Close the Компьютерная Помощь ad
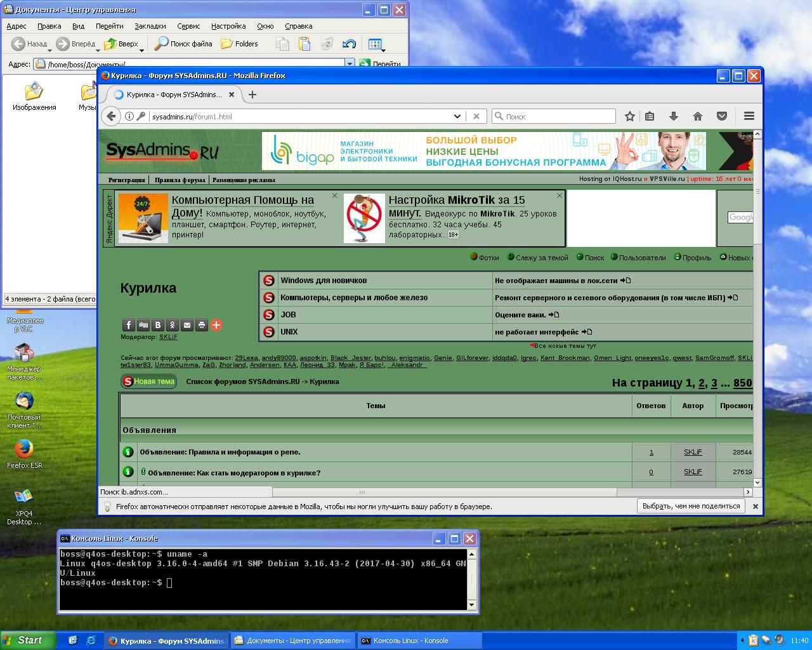Image resolution: width=812 pixels, height=650 pixels. click(x=334, y=196)
